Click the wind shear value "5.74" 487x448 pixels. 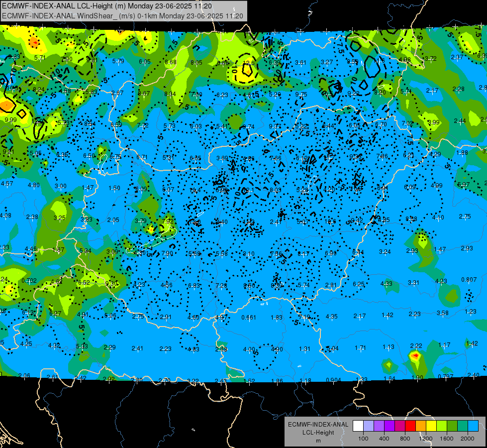304,285
